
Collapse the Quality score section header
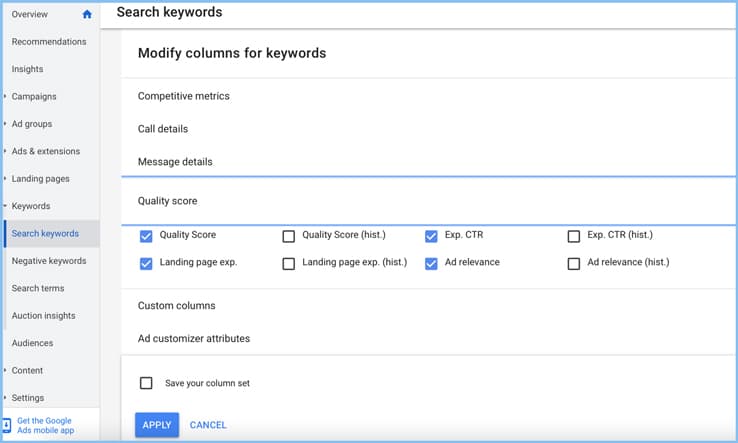pos(167,201)
